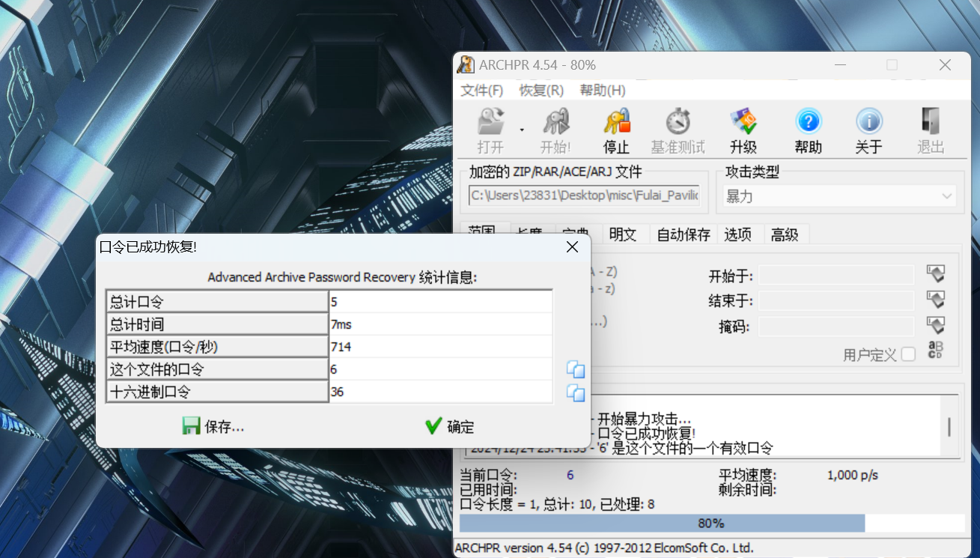980x558 pixels.
Task: Switch to the 自动保存 tab
Action: (684, 234)
